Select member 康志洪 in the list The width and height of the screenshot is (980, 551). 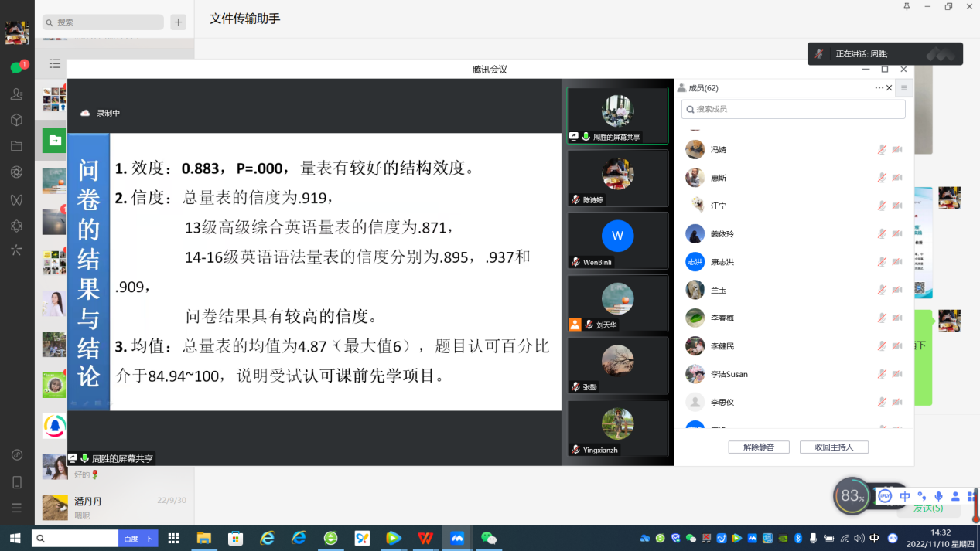point(723,262)
